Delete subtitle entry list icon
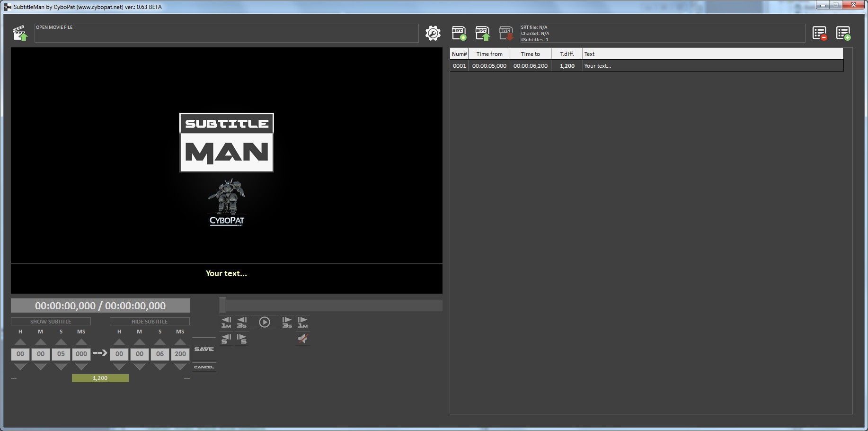Screen dimensions: 868x431 [x=820, y=33]
